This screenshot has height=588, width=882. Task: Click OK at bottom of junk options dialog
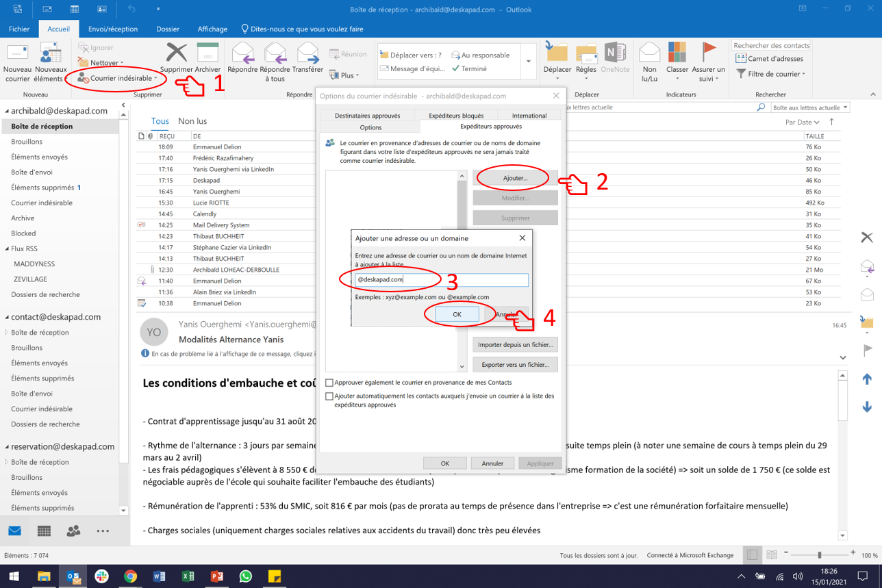[x=445, y=463]
